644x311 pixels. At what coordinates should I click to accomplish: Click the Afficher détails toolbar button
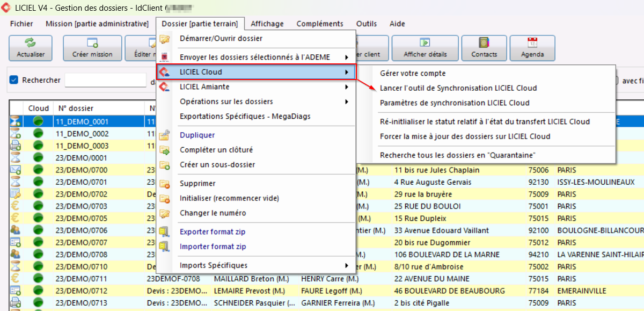[425, 48]
